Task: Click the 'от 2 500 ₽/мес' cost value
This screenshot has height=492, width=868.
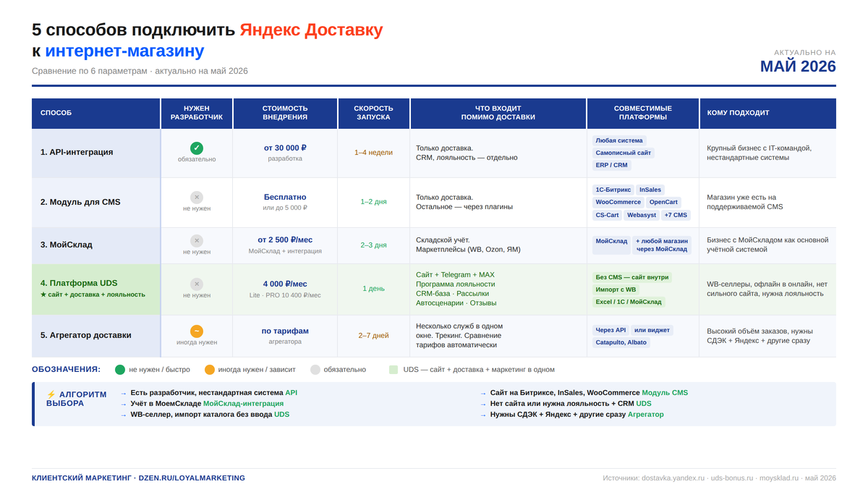Action: [x=285, y=239]
